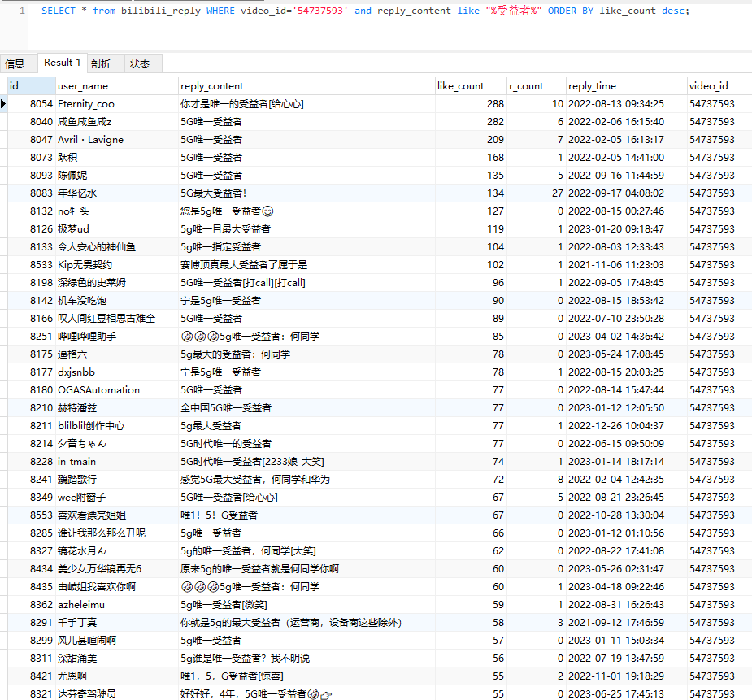The image size is (752, 700).
Task: Select the id cell 8533
Action: pos(32,265)
